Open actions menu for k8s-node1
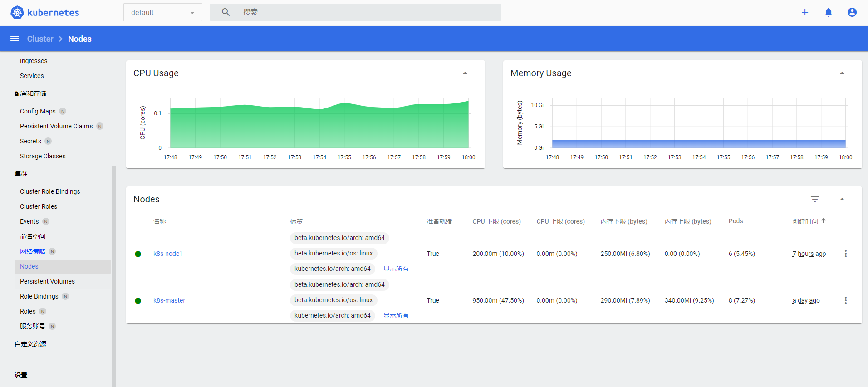The width and height of the screenshot is (868, 387). [845, 254]
